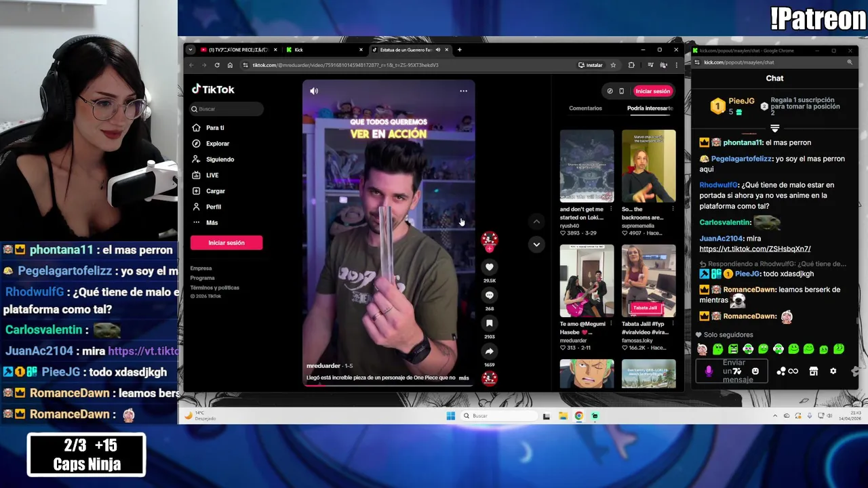
Task: Open the Tabata Jalil video thumbnail
Action: (648, 281)
